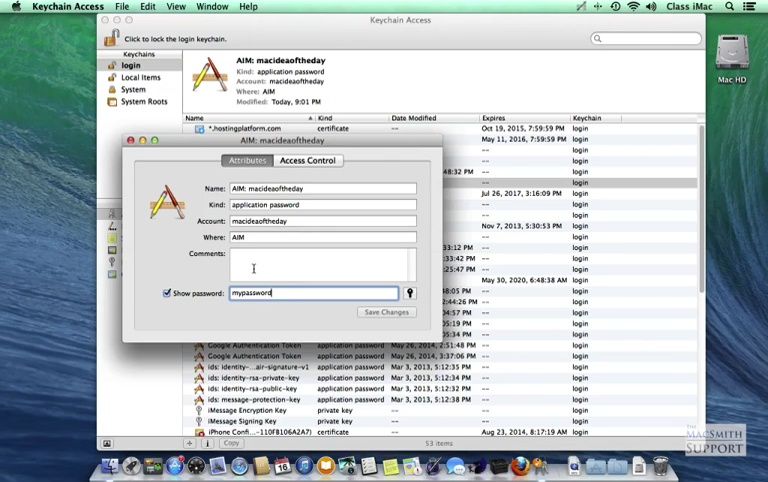Click the certificate icon of *.hostingplatform.com
Image resolution: width=768 pixels, height=482 pixels.
[199, 129]
